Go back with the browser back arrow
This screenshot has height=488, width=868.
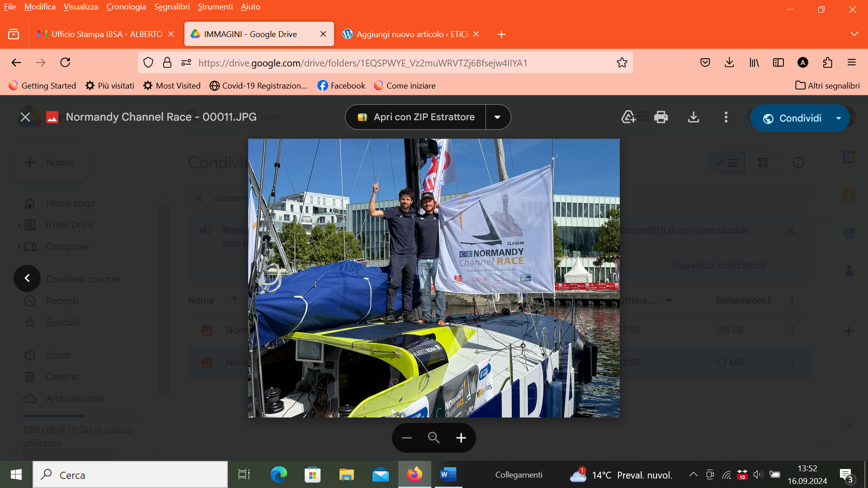[16, 62]
